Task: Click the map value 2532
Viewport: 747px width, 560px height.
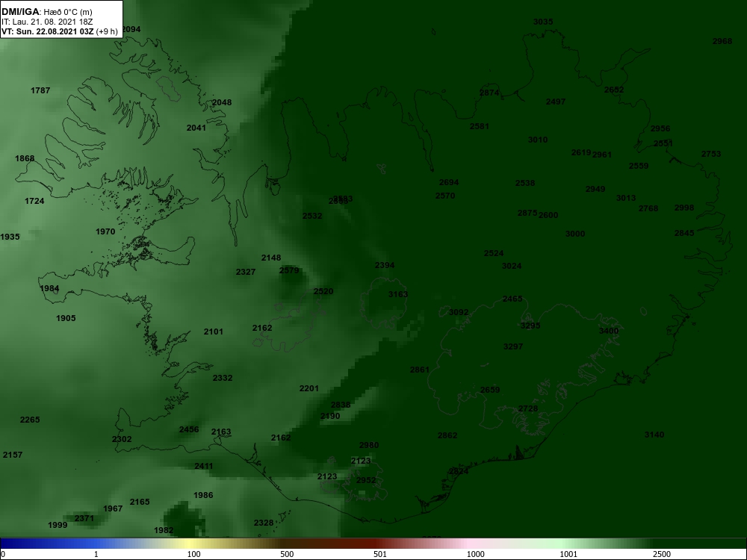Action: [x=312, y=216]
